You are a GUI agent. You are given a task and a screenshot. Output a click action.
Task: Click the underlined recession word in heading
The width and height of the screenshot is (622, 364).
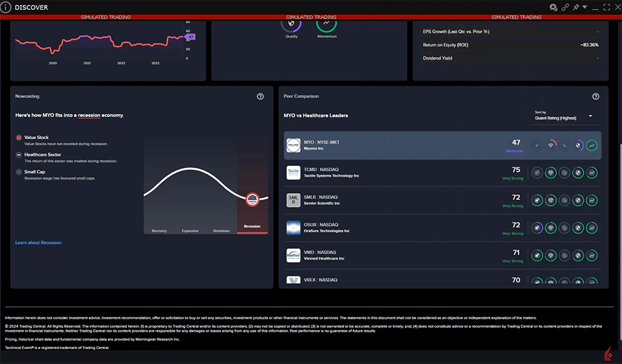(x=89, y=115)
